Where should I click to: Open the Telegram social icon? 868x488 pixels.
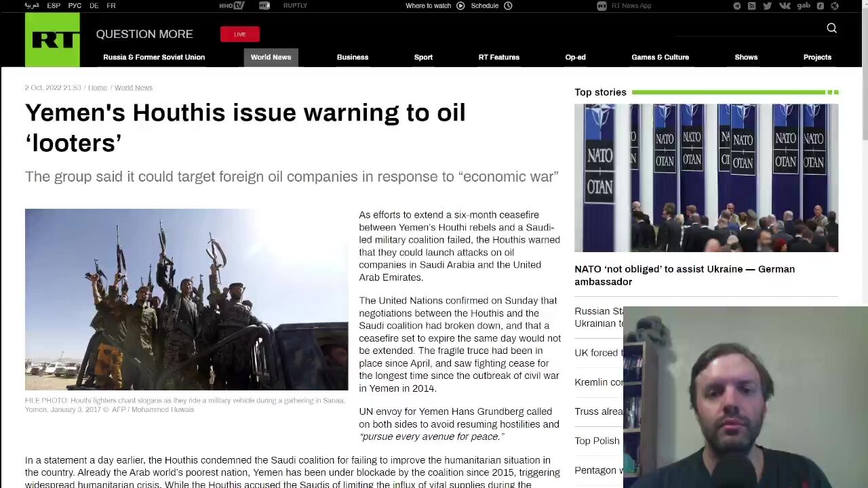click(737, 6)
